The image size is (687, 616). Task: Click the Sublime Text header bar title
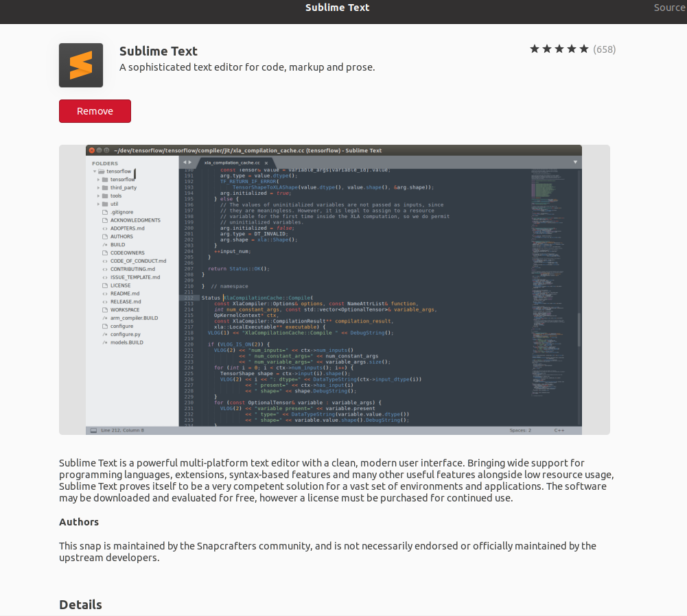click(338, 8)
